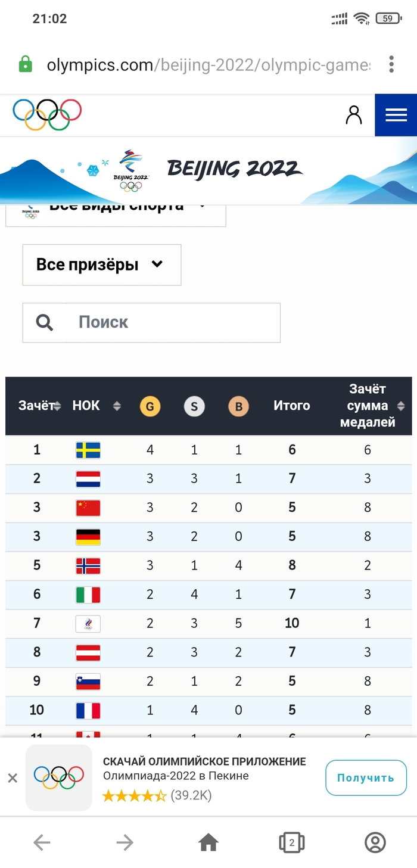This screenshot has width=417, height=868.
Task: Navigate back with the browser arrow
Action: click(42, 842)
